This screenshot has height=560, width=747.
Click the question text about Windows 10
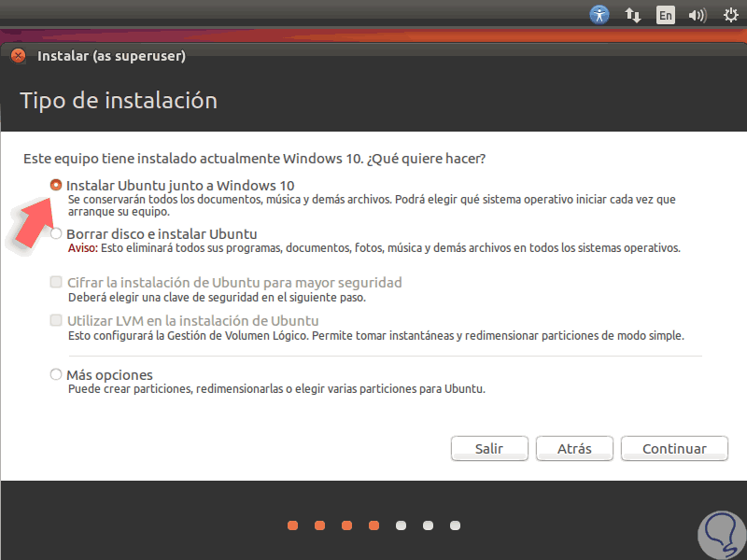(x=254, y=159)
